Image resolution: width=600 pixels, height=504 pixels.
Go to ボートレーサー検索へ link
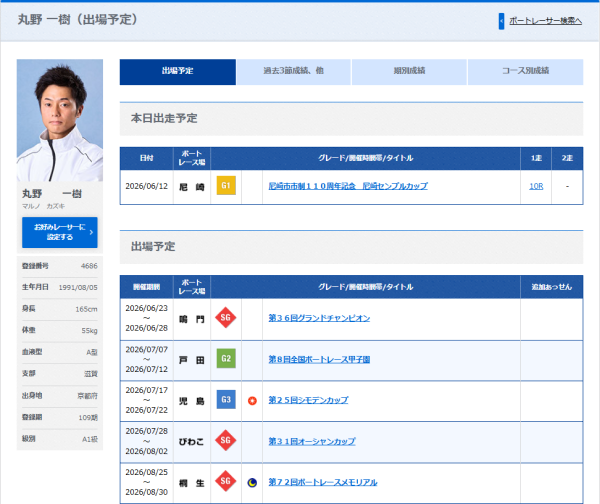coord(546,21)
